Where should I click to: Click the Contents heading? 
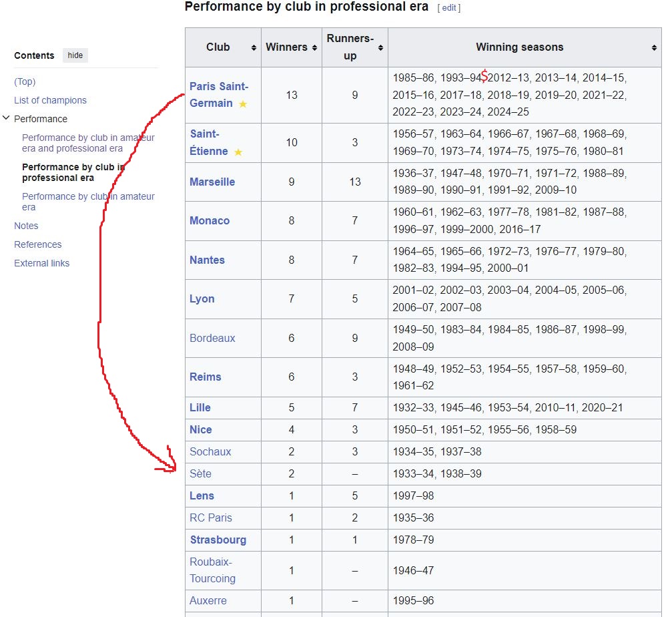(34, 55)
